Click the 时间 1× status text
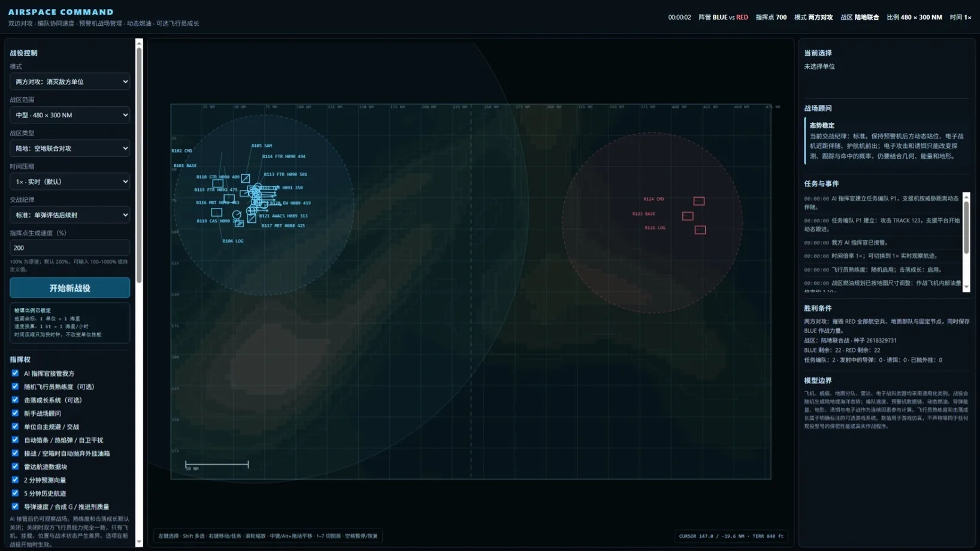This screenshot has width=980, height=551. click(961, 17)
